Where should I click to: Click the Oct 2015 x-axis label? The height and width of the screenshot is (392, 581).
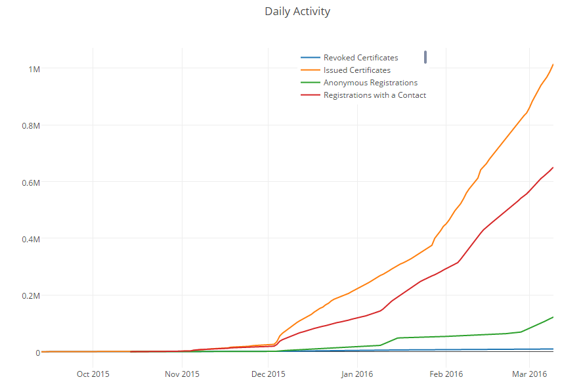click(93, 374)
